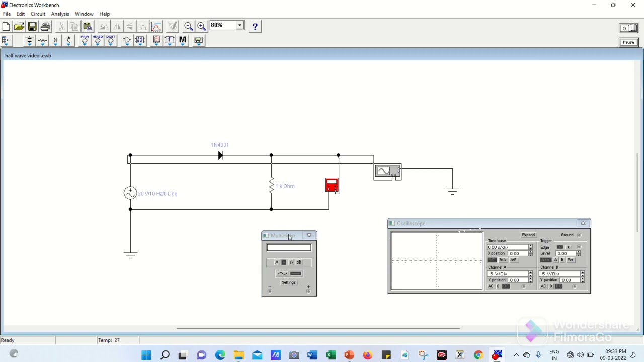Toggle the simulation power switch
This screenshot has height=362, width=644.
click(x=628, y=28)
